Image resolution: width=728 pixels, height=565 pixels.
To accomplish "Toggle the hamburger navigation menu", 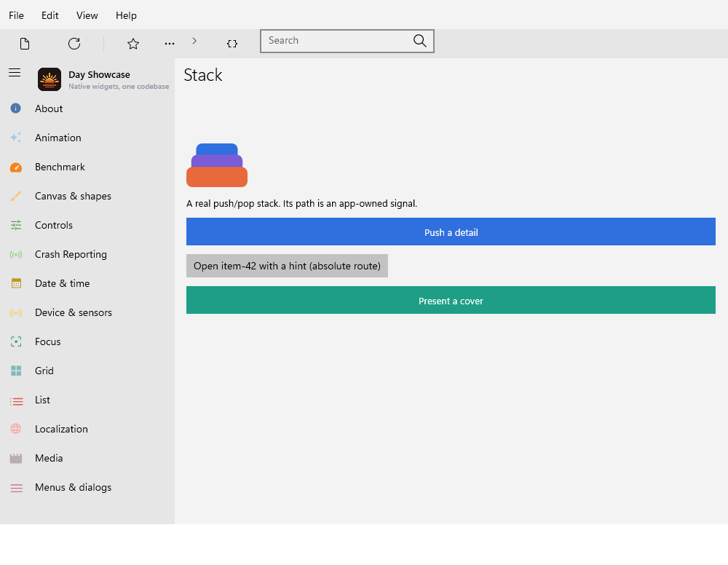I will (15, 72).
